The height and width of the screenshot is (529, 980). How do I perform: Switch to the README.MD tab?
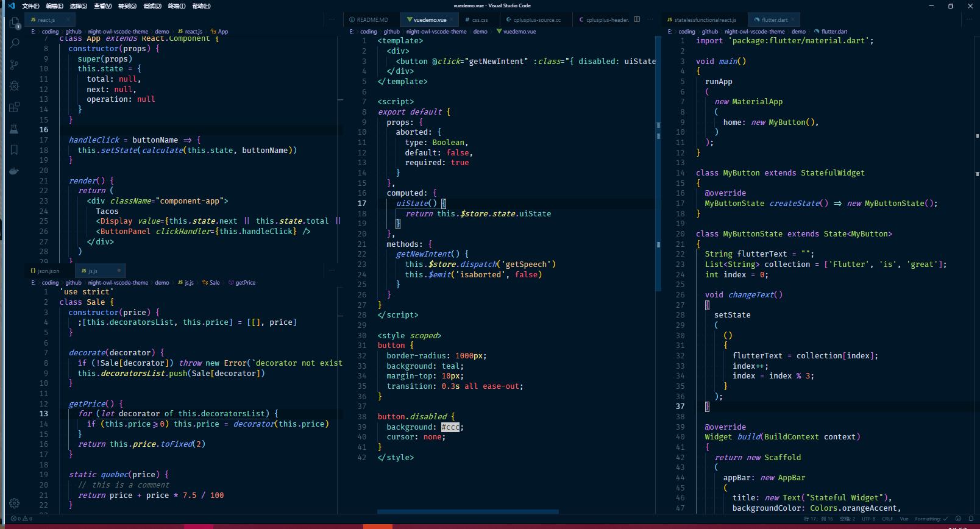pos(372,20)
